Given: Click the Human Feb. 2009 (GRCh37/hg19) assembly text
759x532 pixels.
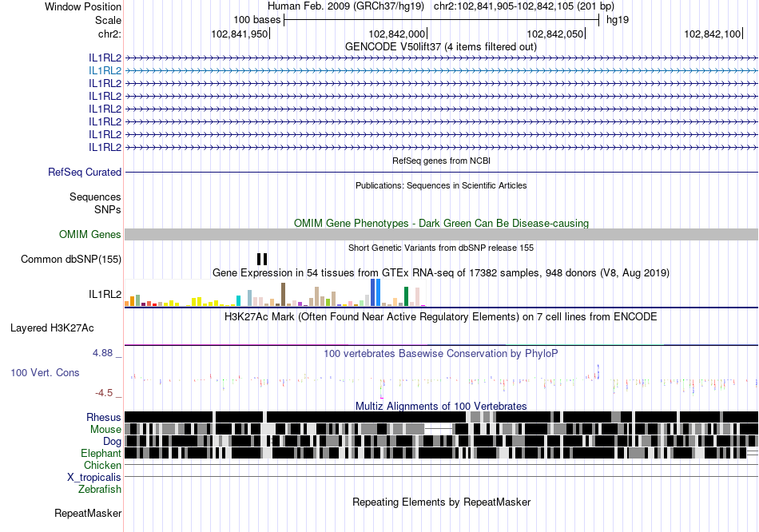Looking at the screenshot, I should 346,6.
